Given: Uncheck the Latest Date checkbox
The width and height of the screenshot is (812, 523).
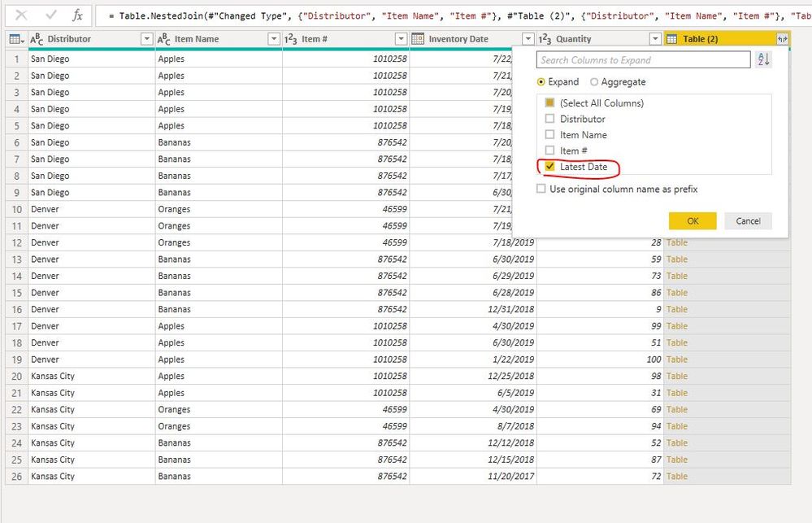Looking at the screenshot, I should tap(549, 167).
